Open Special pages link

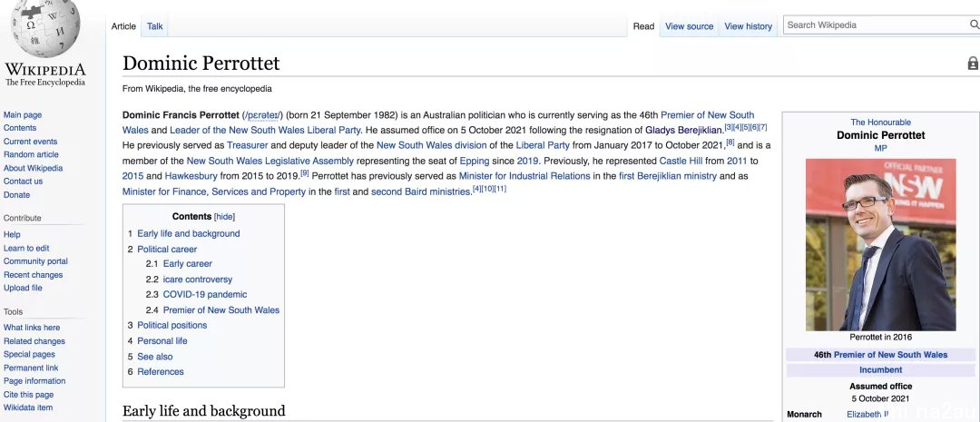pos(29,355)
